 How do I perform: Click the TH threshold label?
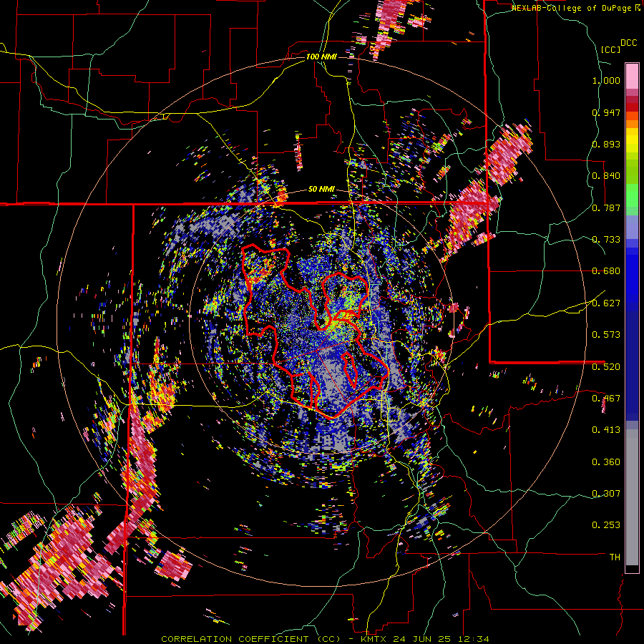pyautogui.click(x=615, y=557)
